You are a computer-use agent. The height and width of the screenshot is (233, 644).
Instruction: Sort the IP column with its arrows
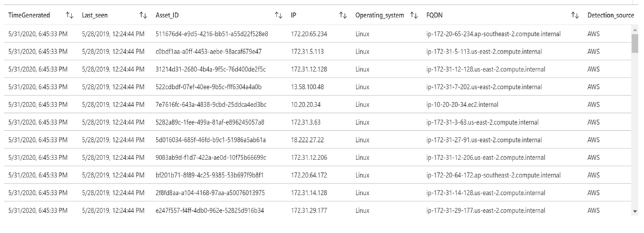click(x=342, y=15)
